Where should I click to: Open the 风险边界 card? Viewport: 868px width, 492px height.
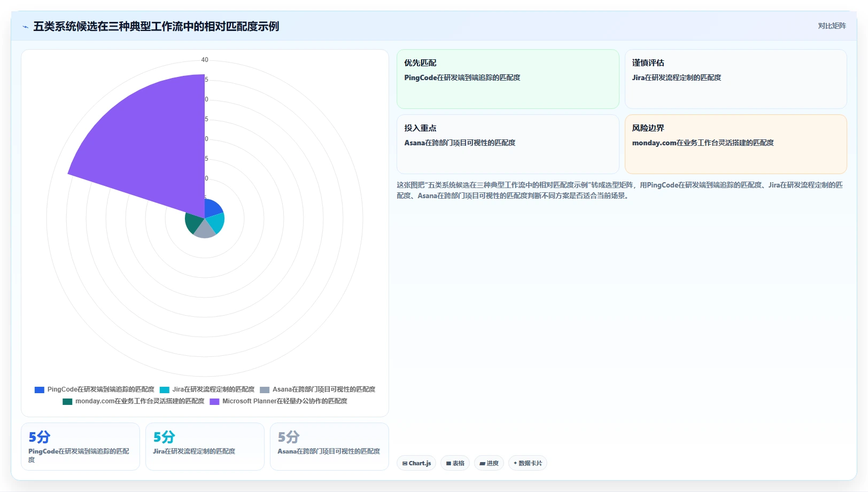(735, 144)
